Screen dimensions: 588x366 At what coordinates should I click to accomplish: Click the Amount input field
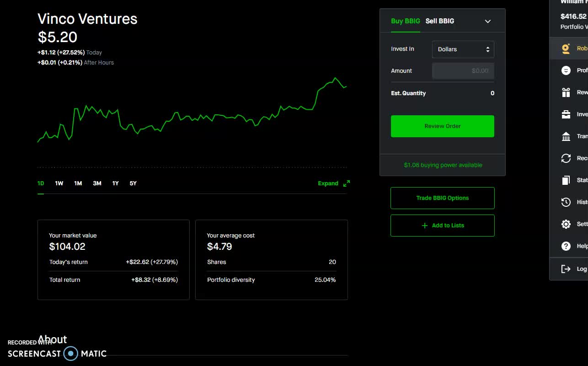click(463, 71)
